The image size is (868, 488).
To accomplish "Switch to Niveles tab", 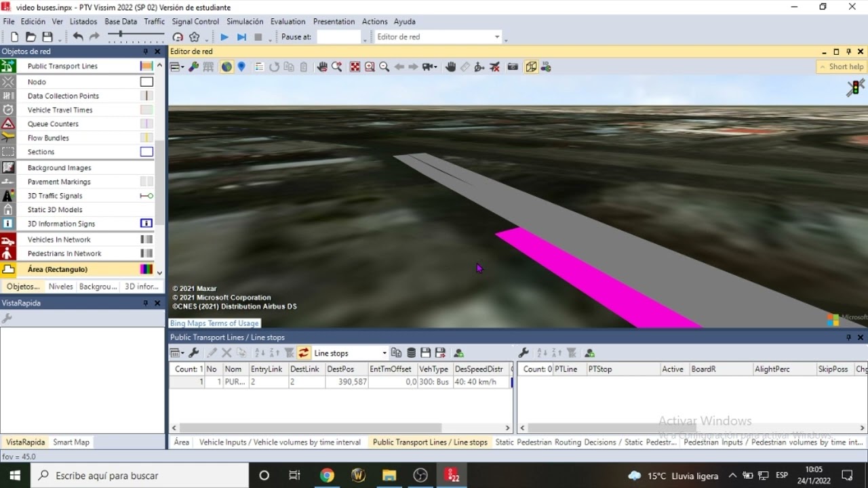I will pyautogui.click(x=60, y=287).
